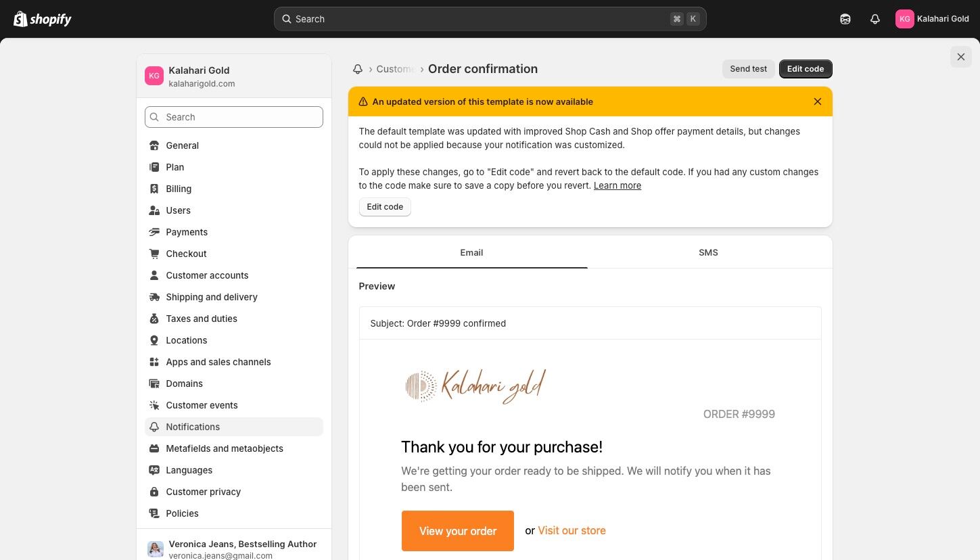Go to Payments settings
This screenshot has width=980, height=560.
(186, 232)
